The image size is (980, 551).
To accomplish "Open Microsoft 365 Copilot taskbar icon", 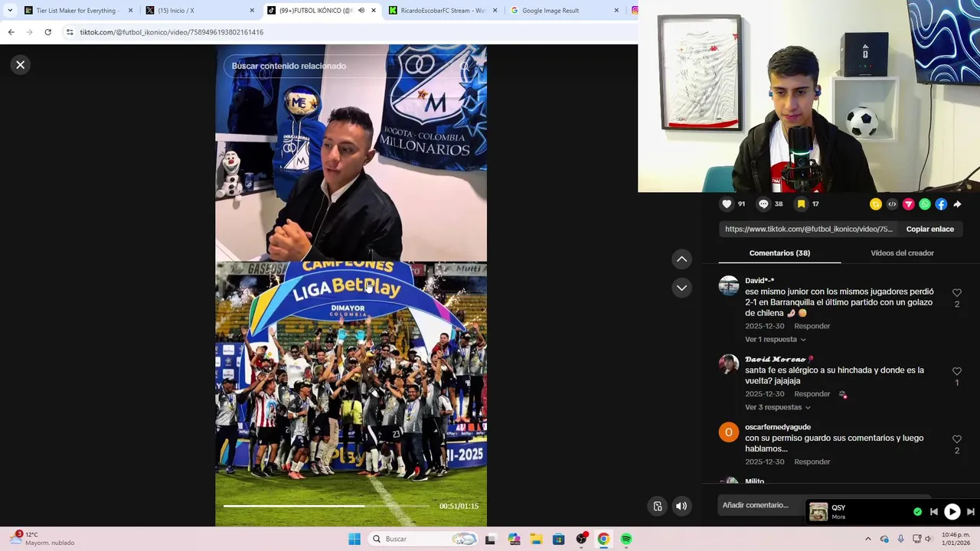I will point(514,539).
